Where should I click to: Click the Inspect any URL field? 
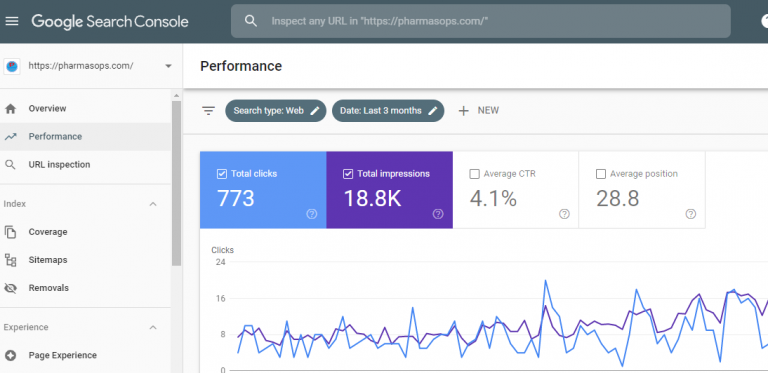click(480, 21)
